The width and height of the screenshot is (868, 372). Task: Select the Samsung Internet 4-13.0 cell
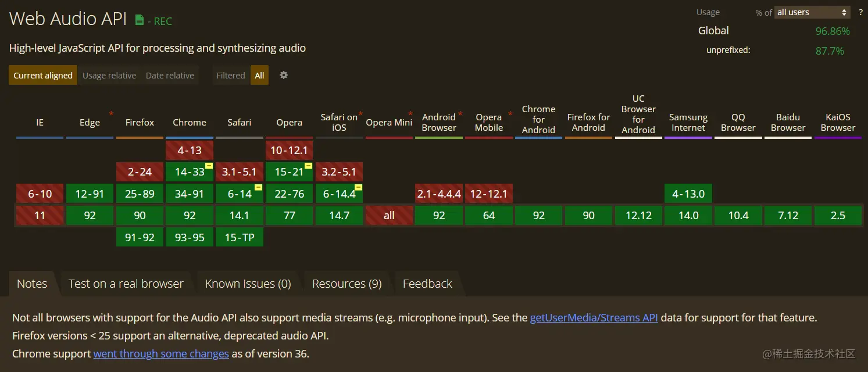[688, 194]
